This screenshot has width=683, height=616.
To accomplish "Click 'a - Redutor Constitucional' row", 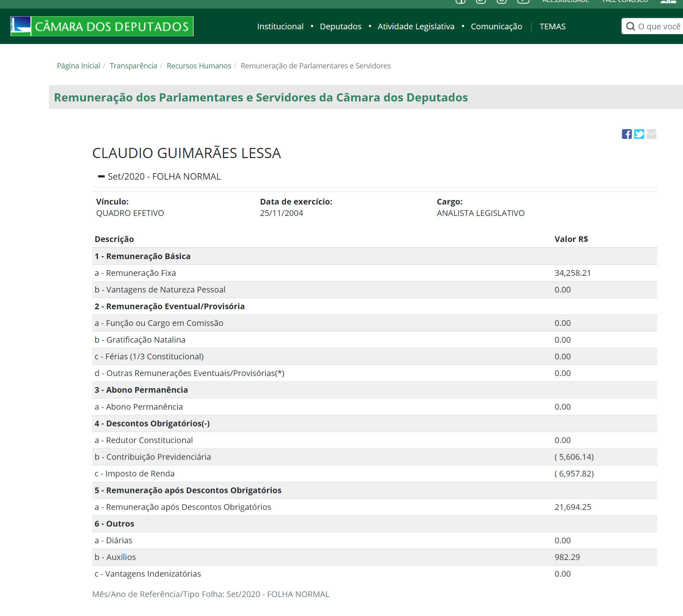I will [375, 440].
